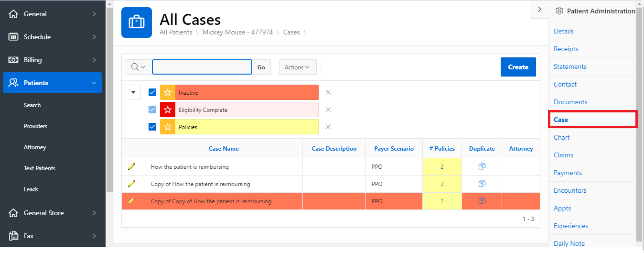Click the star icon on Policies filter
The width and height of the screenshot is (644, 253).
point(168,127)
